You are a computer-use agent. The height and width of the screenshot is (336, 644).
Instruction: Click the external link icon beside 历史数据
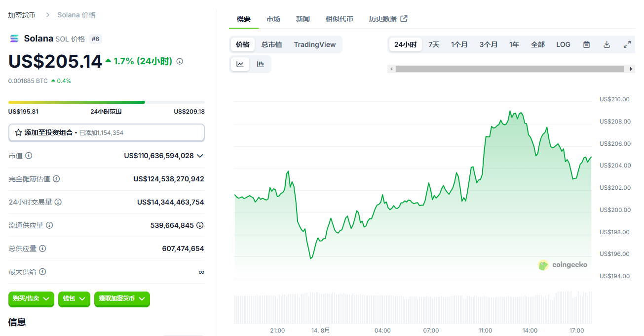pos(404,19)
